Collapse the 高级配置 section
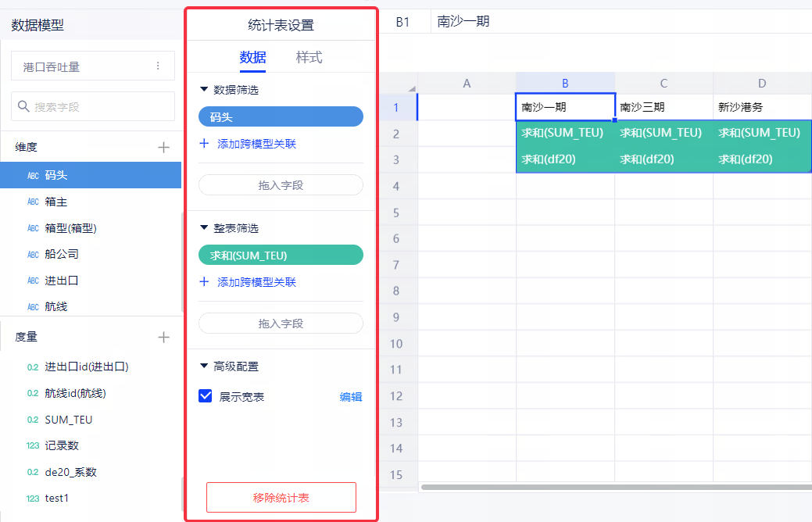 point(205,366)
